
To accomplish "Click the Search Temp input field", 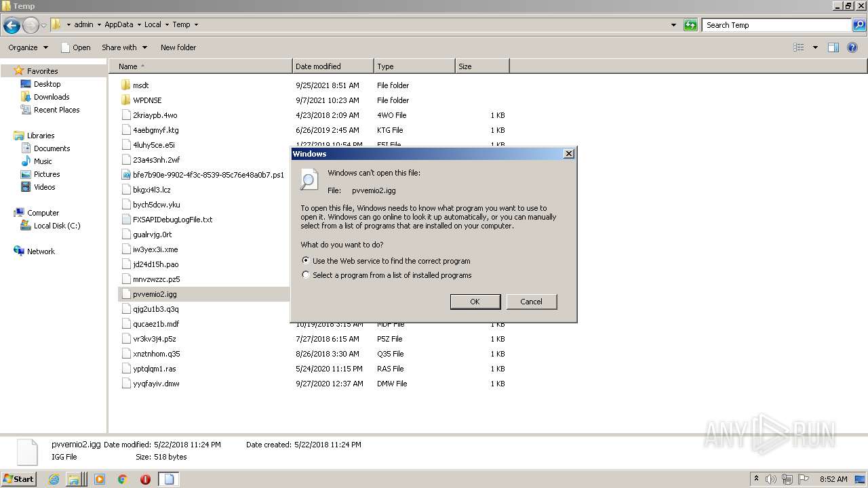I will click(777, 25).
